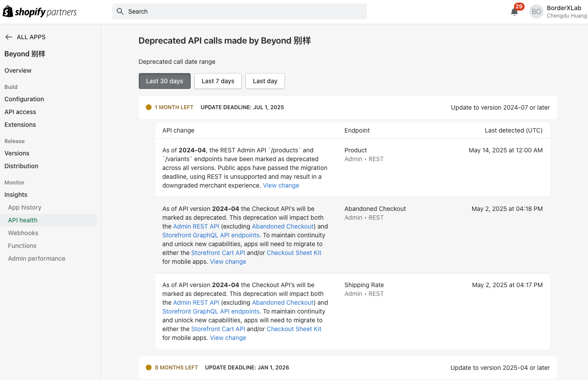Open View change for the Product endpoint
The width and height of the screenshot is (588, 380).
(x=281, y=185)
